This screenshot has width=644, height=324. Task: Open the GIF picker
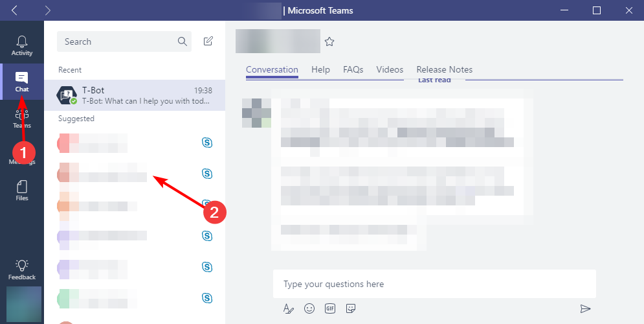coord(330,308)
